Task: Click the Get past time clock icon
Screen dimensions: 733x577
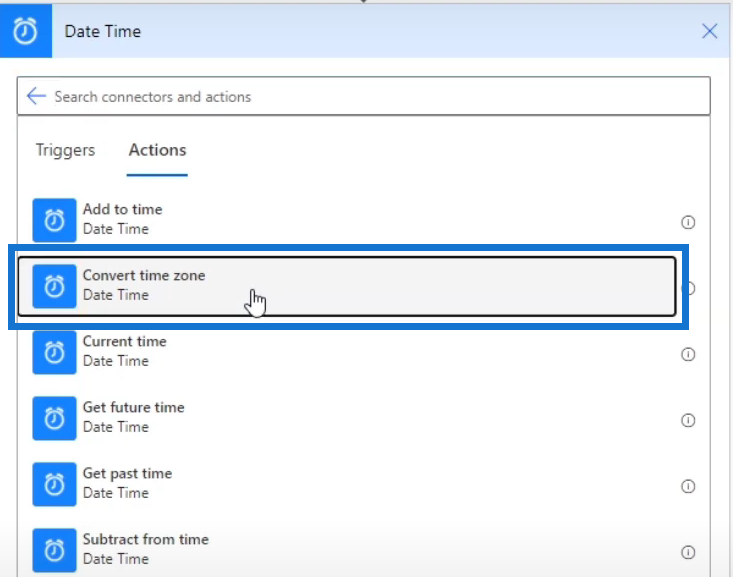Action: pyautogui.click(x=54, y=484)
